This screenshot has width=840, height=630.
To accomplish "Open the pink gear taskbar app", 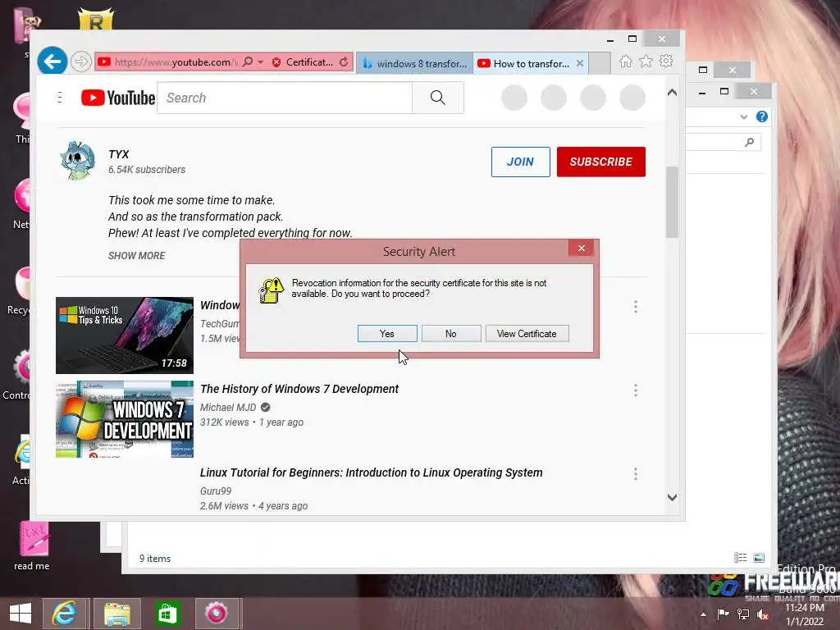I will pos(217,614).
